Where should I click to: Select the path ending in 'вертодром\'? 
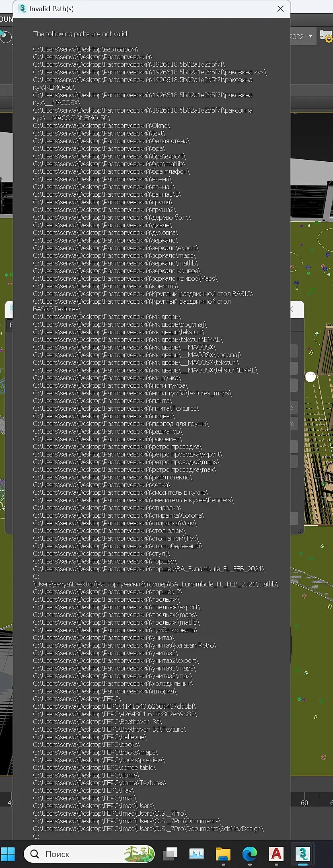[x=86, y=49]
